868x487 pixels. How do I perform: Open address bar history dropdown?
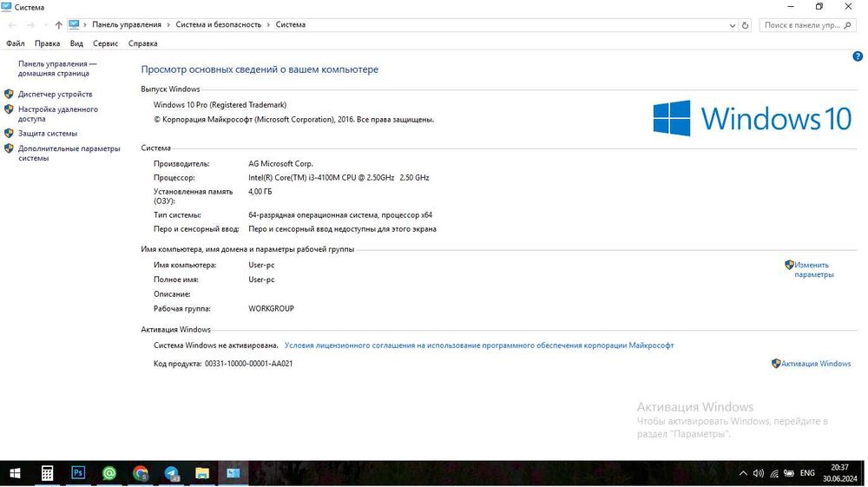pos(733,25)
